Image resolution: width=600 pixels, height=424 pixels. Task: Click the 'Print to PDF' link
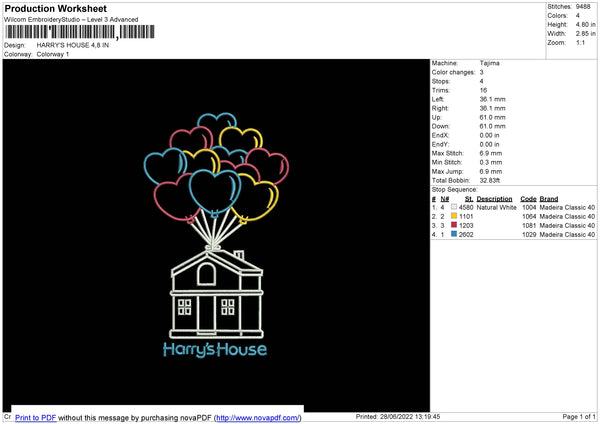click(36, 417)
